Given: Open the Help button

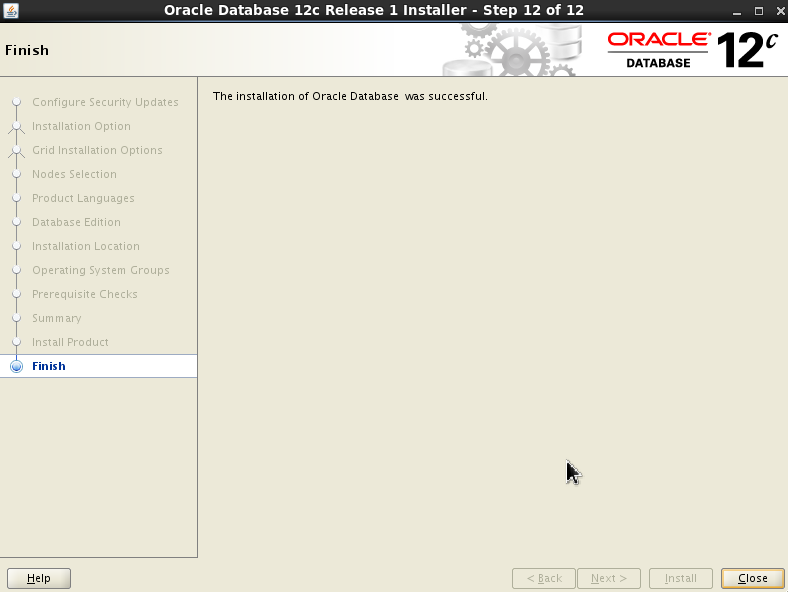Looking at the screenshot, I should (x=39, y=578).
